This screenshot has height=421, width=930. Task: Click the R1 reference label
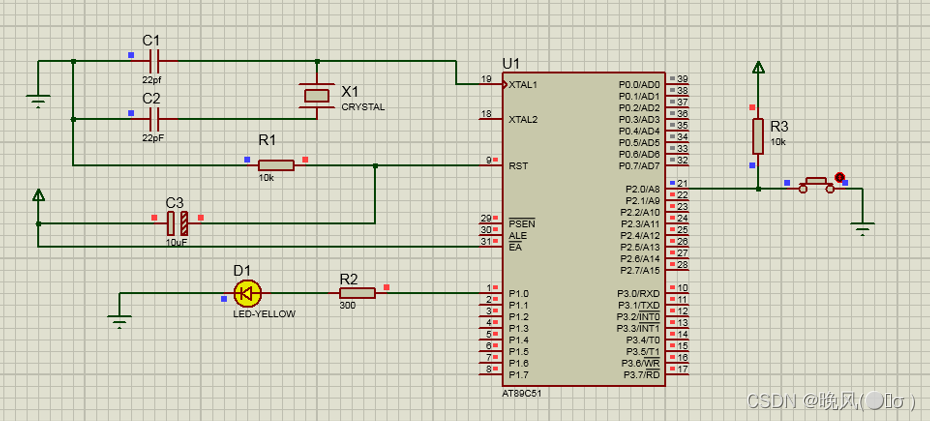tap(267, 140)
